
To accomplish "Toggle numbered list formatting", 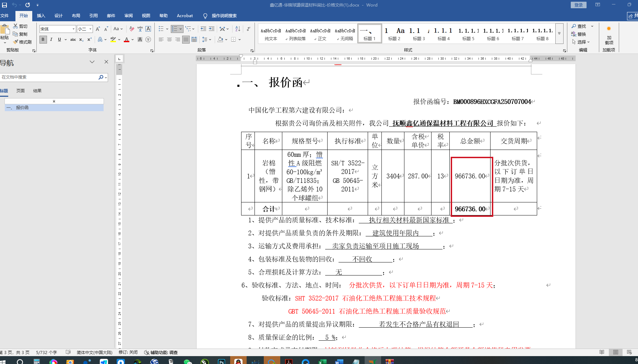I will click(x=175, y=29).
